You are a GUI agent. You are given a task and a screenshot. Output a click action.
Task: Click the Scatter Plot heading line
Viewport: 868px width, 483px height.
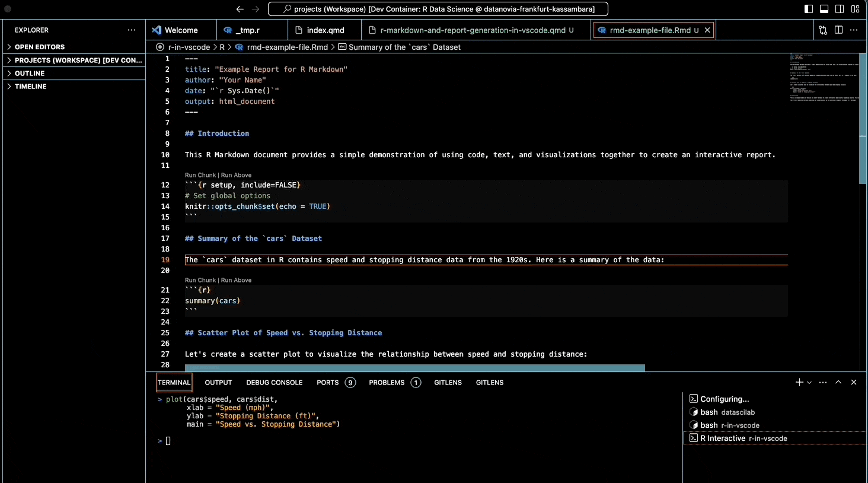point(283,333)
